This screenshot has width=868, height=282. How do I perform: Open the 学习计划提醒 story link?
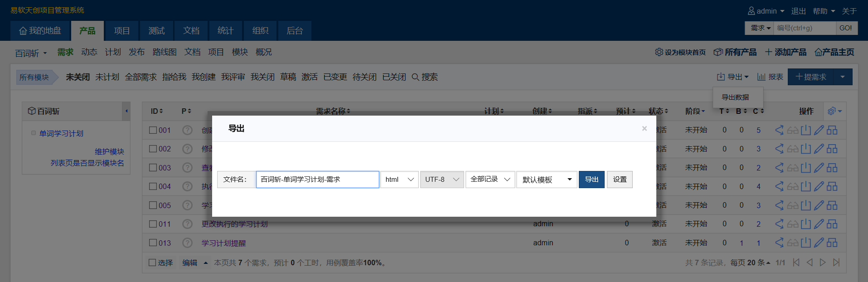(223, 243)
